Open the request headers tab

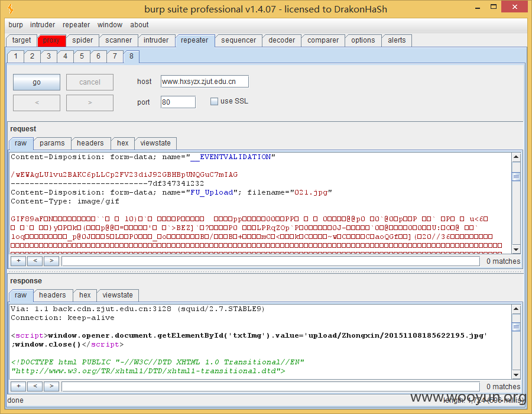pyautogui.click(x=90, y=143)
